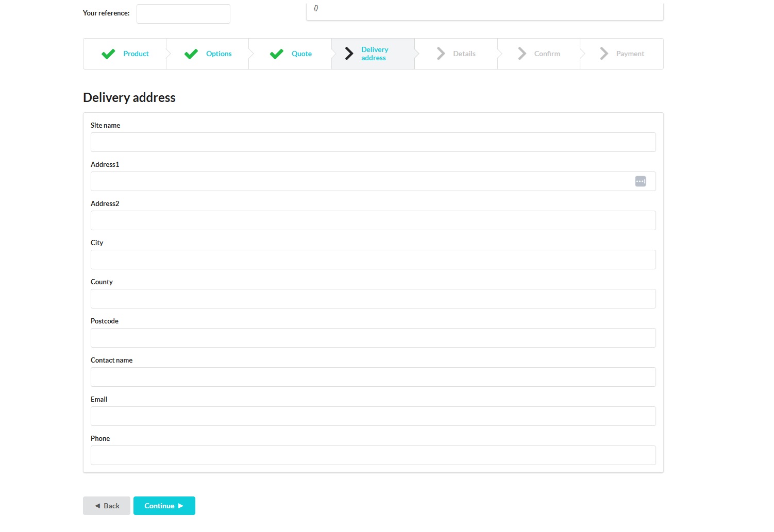Focus the Your reference input

point(183,14)
